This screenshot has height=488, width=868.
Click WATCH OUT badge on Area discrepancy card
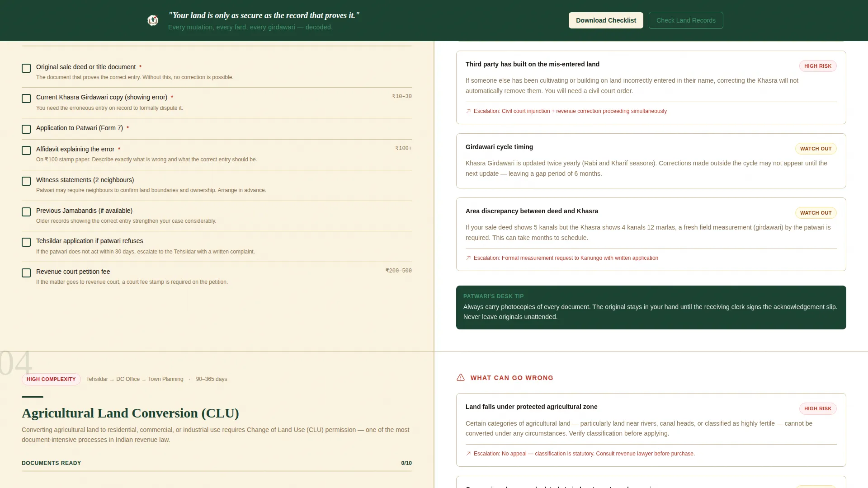[816, 213]
